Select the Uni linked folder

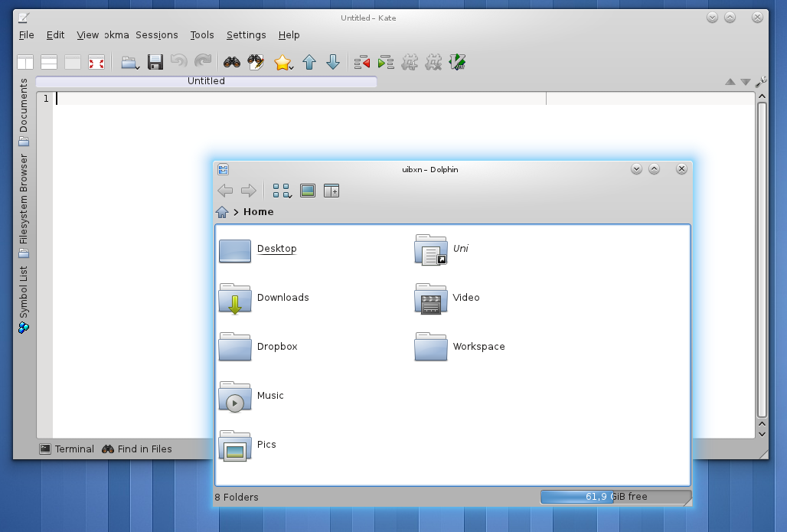coord(441,249)
